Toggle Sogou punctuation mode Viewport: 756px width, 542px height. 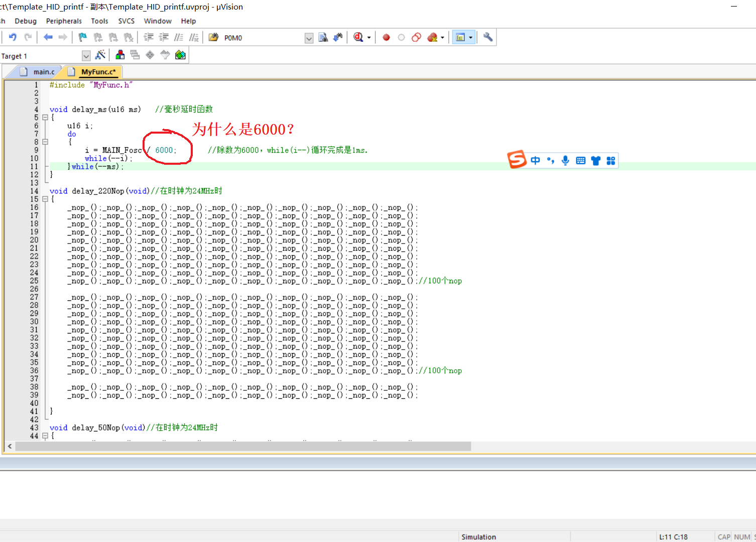pos(551,160)
